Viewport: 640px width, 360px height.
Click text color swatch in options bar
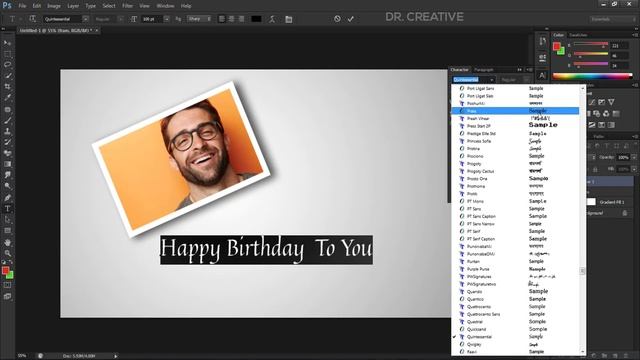pos(256,19)
